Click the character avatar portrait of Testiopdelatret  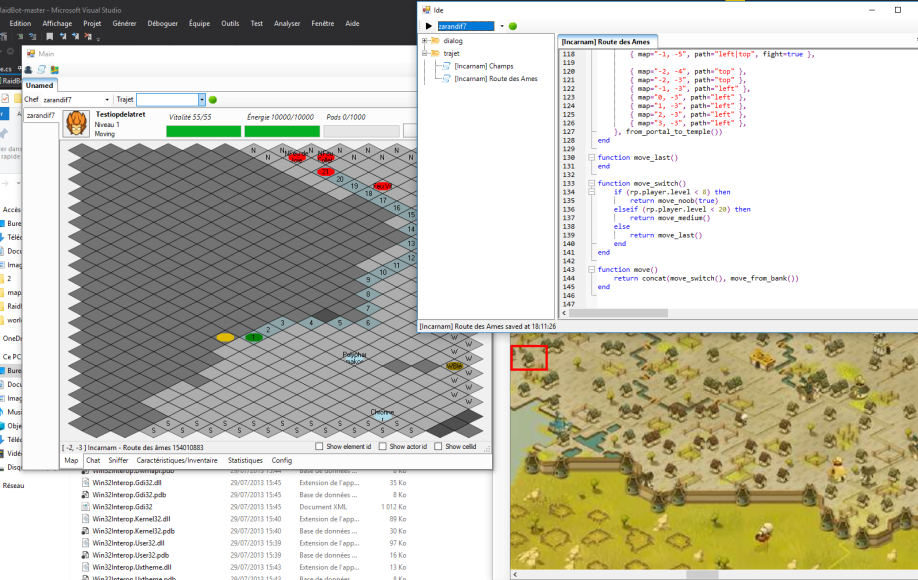tap(77, 123)
